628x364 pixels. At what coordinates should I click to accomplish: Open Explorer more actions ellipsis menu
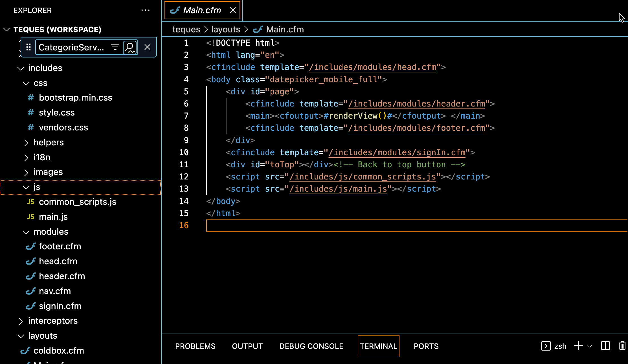tap(145, 10)
